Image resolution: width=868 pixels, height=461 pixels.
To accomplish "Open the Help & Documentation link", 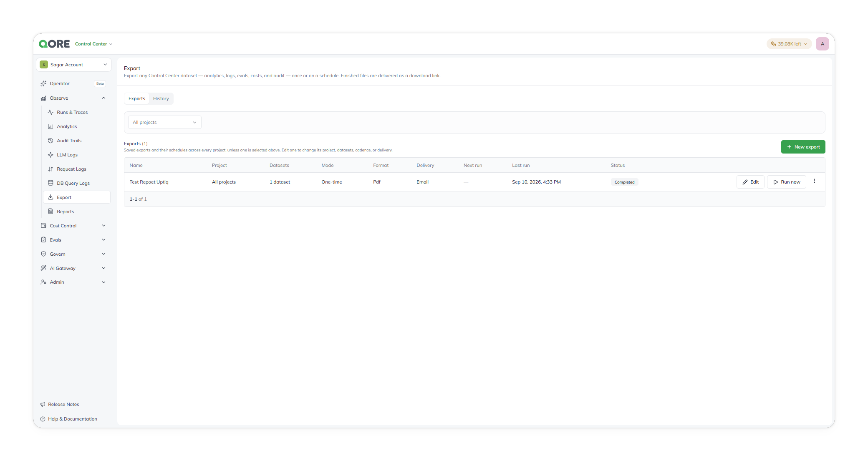I will (x=73, y=419).
